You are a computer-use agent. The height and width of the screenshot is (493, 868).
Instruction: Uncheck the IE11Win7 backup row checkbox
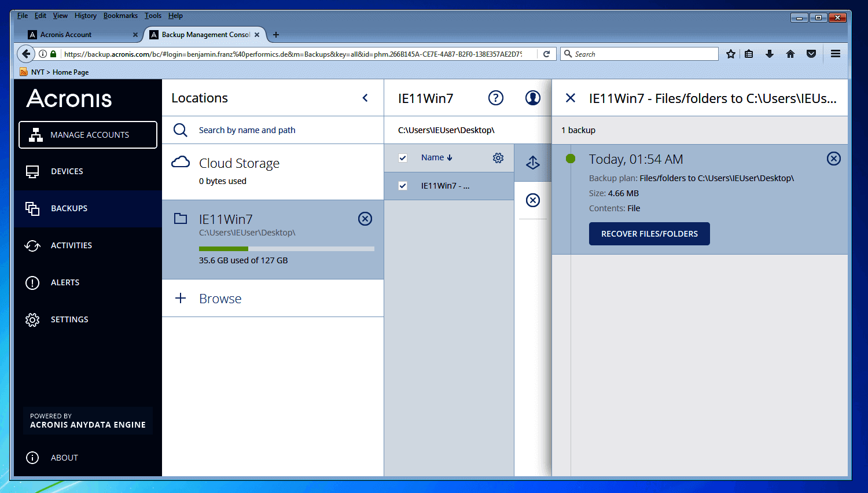point(403,186)
